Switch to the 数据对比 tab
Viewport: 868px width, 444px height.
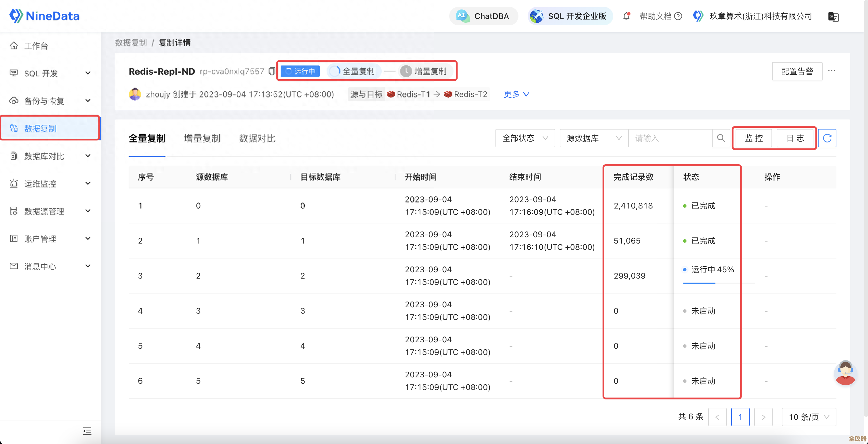(257, 138)
